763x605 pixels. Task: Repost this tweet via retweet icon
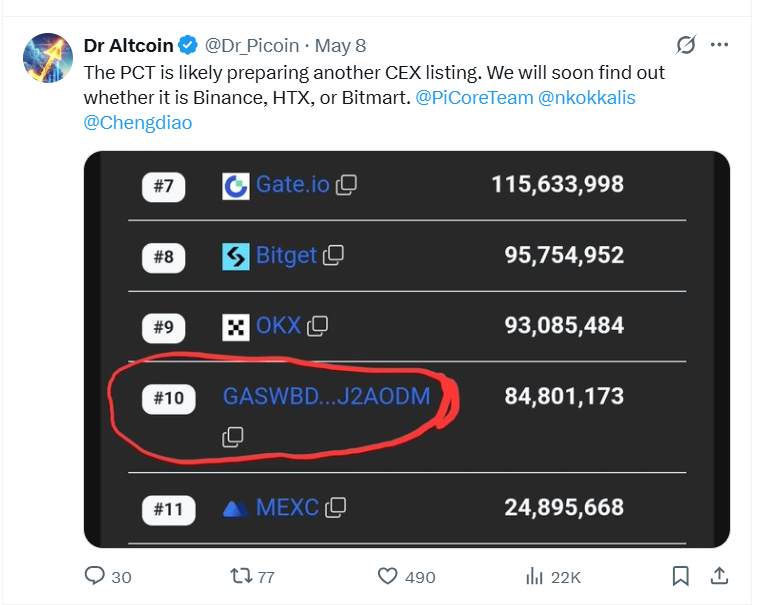(241, 576)
